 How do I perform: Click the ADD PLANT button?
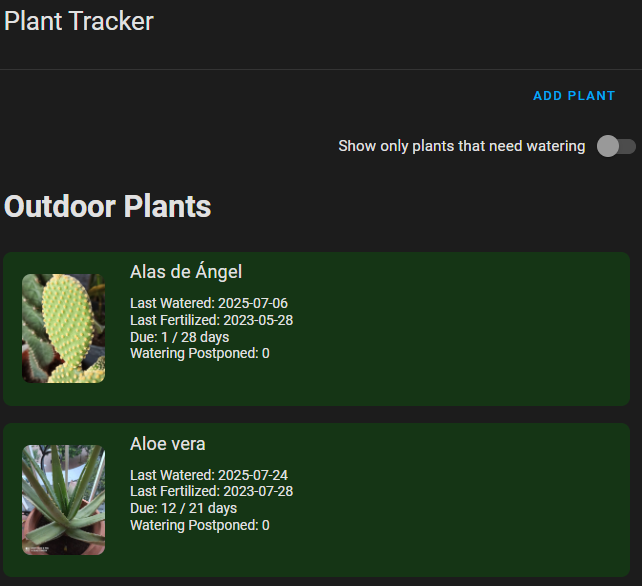pyautogui.click(x=574, y=96)
